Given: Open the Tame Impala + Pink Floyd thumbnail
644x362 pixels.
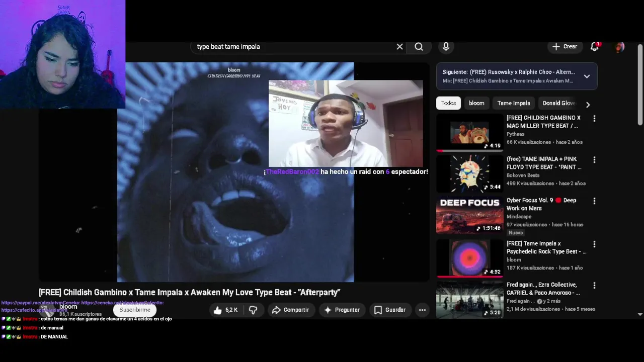Looking at the screenshot, I should [x=469, y=174].
